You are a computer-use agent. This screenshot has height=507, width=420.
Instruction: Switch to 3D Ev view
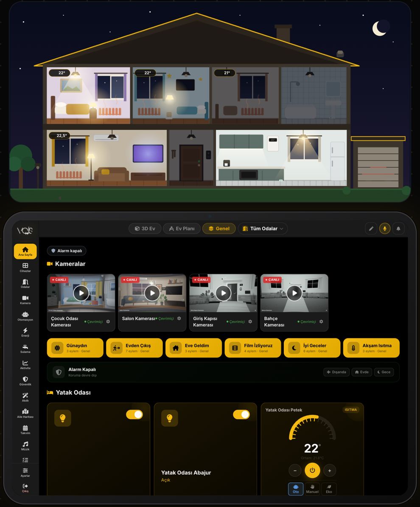(x=145, y=228)
